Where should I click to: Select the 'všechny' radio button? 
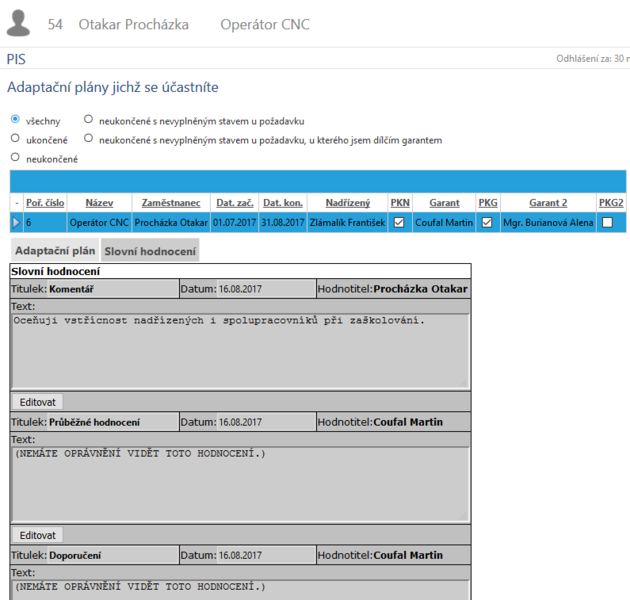[x=15, y=119]
